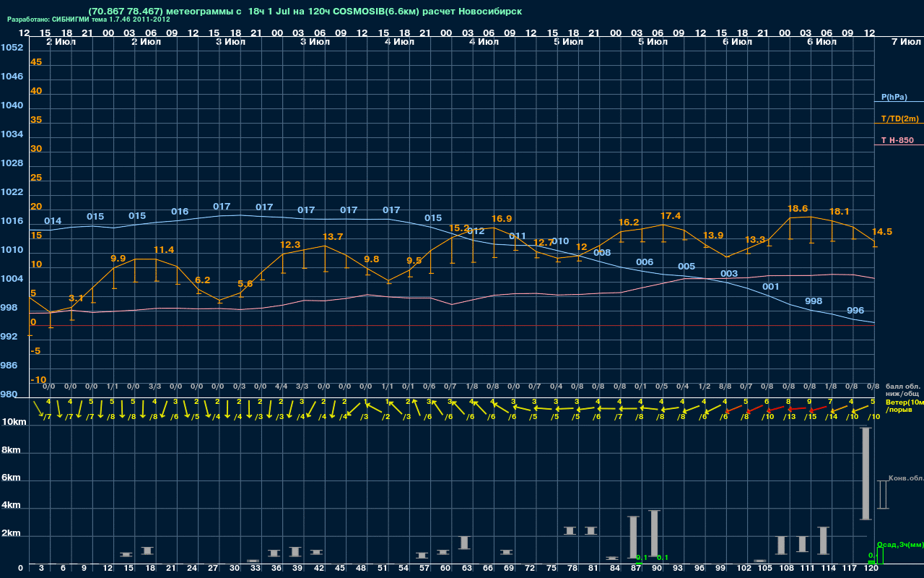Click the cloud bar above hour 90

[x=655, y=532]
